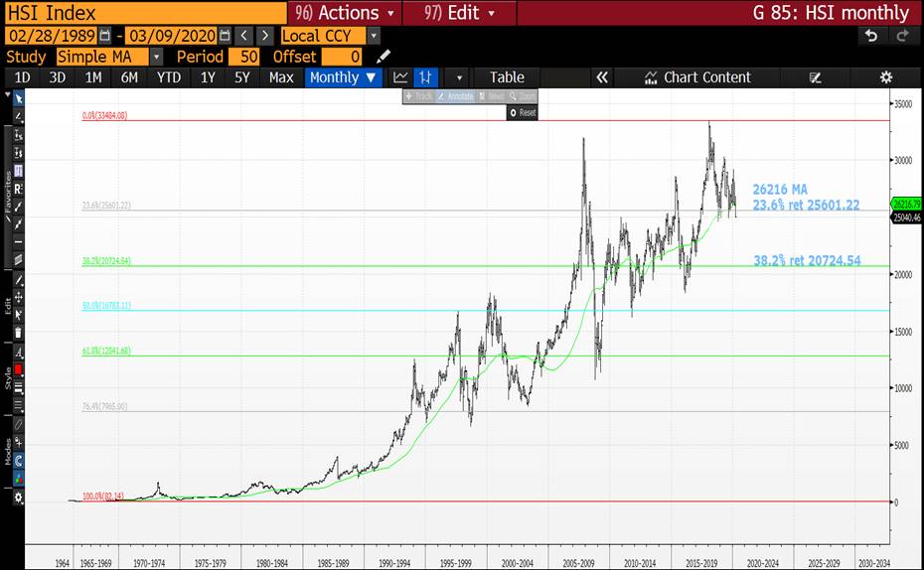Select the 5Y time range
The height and width of the screenshot is (570, 924).
click(242, 77)
